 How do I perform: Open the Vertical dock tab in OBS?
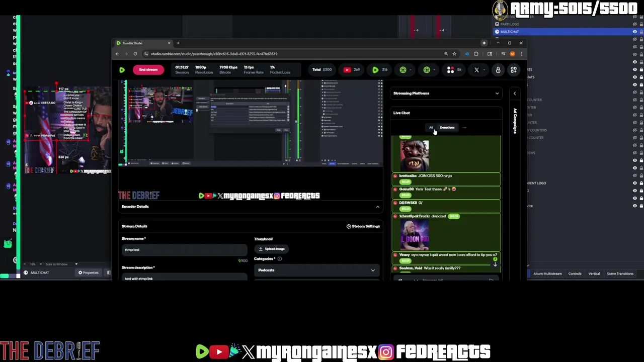pyautogui.click(x=594, y=274)
